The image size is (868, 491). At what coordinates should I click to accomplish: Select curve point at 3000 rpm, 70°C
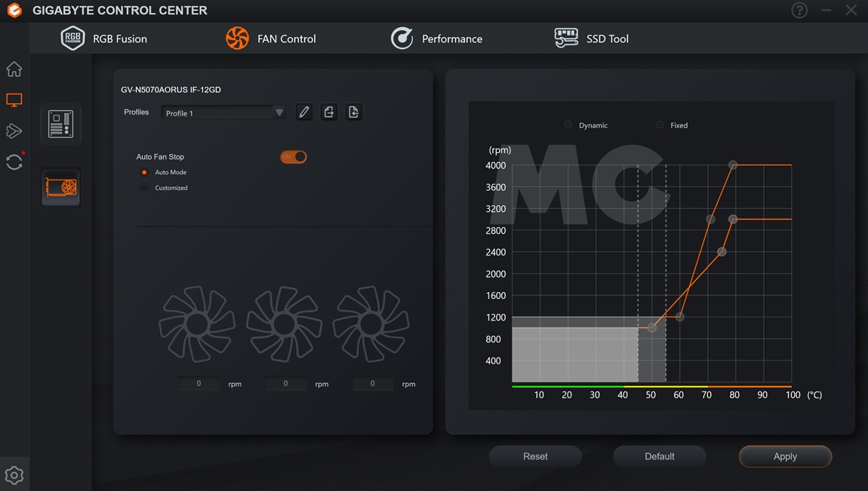(710, 219)
